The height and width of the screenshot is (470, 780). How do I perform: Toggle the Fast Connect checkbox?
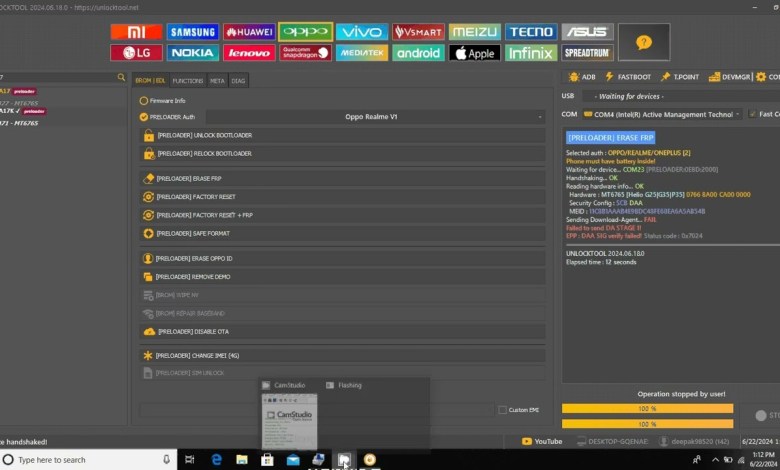(753, 114)
